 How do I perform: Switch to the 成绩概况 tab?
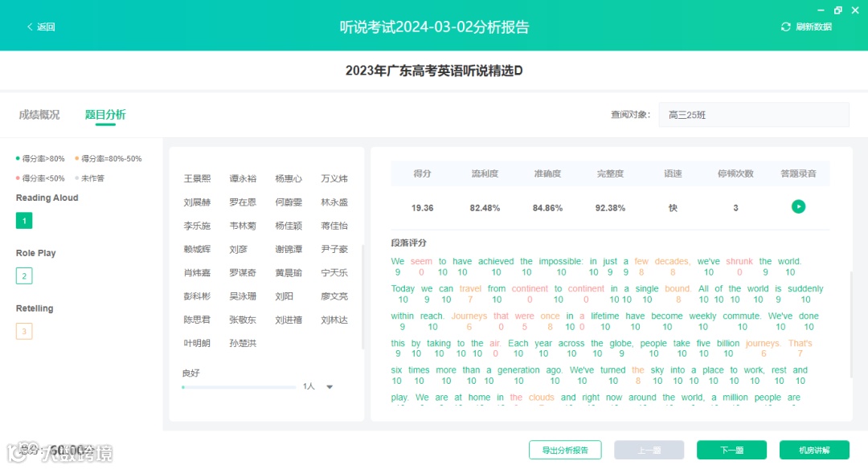39,115
